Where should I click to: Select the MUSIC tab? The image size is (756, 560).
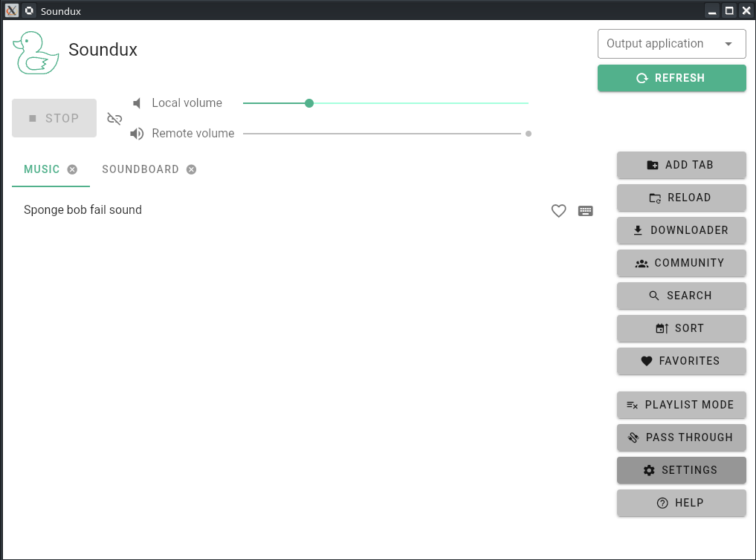tap(42, 169)
